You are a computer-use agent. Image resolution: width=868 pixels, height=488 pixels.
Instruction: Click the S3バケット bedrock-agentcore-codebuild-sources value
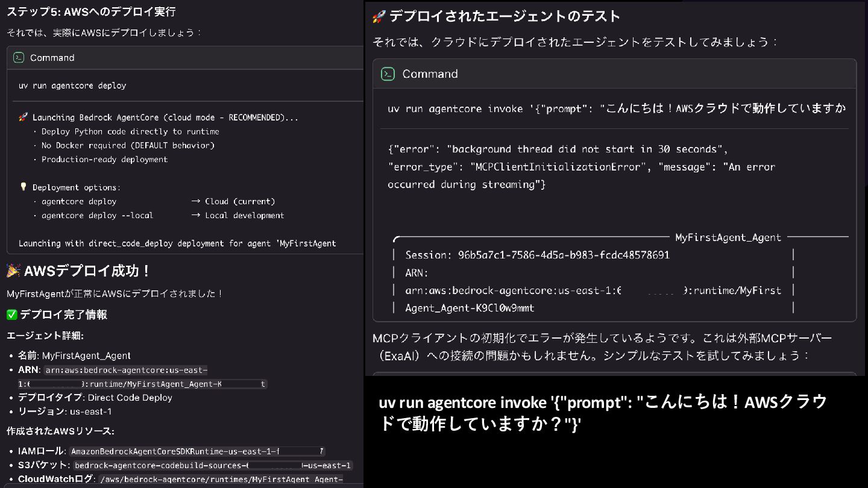[x=213, y=466]
